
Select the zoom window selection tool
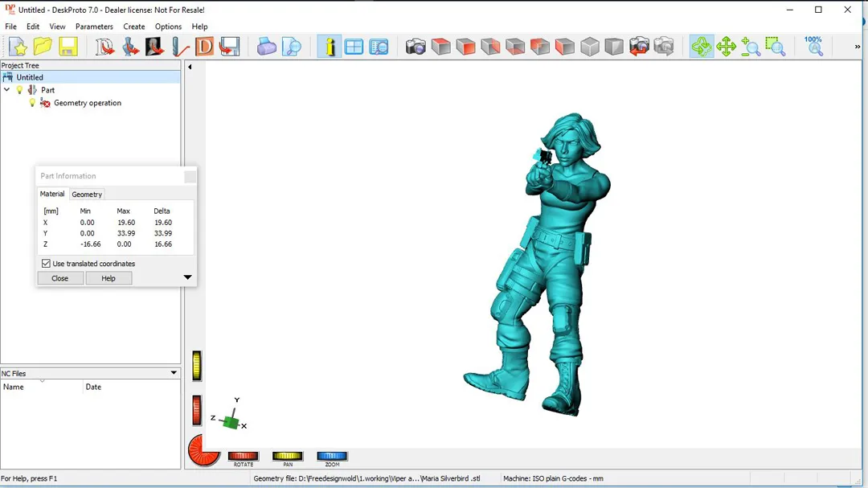click(x=776, y=47)
